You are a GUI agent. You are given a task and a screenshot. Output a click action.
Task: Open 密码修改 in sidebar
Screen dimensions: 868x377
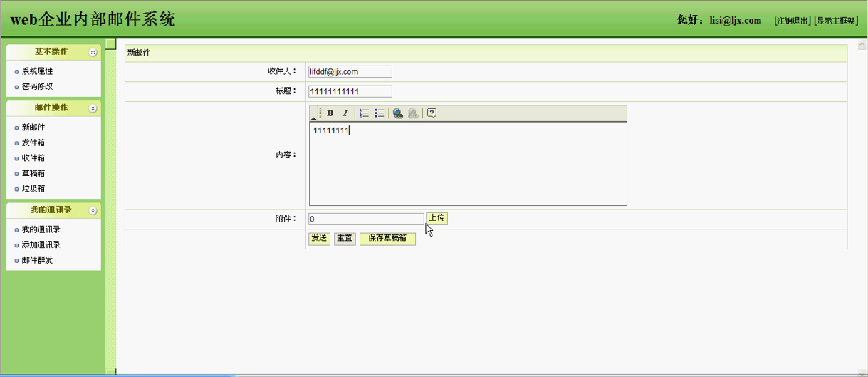(x=37, y=86)
